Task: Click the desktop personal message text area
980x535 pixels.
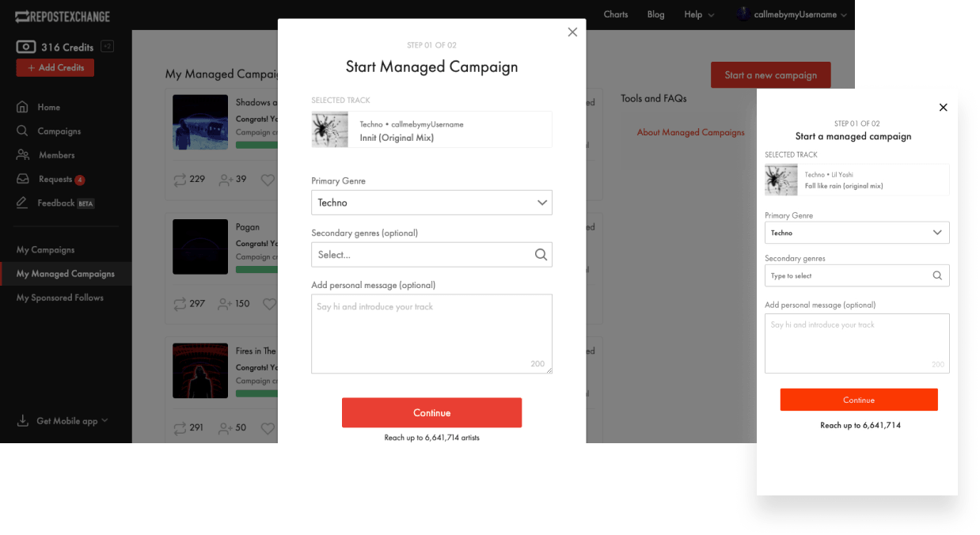Action: (x=431, y=333)
